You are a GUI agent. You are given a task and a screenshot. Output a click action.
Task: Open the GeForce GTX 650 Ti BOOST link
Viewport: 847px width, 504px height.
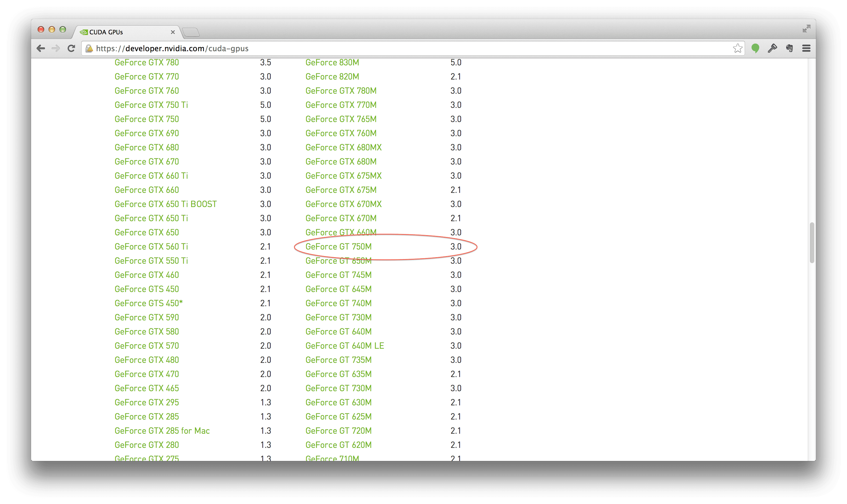pos(166,204)
